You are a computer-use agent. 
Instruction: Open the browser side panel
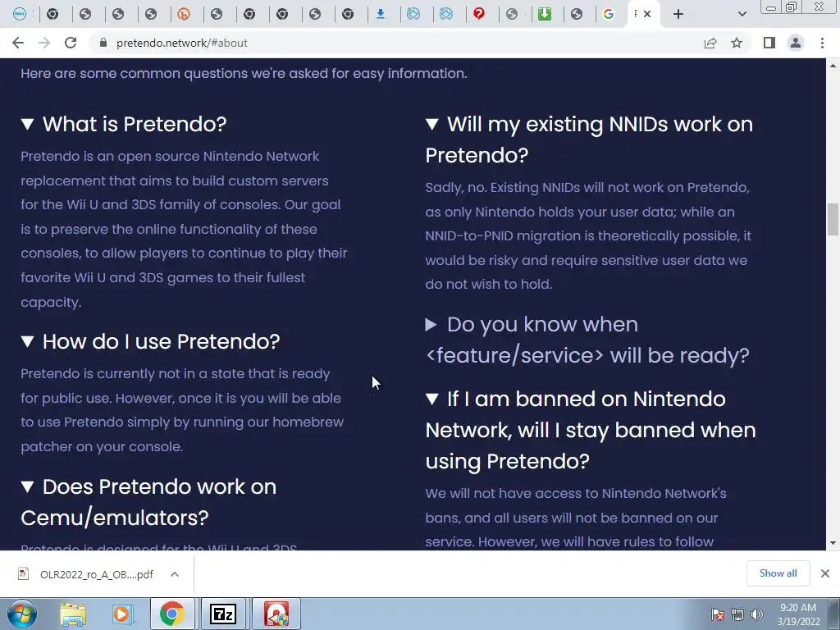[769, 43]
